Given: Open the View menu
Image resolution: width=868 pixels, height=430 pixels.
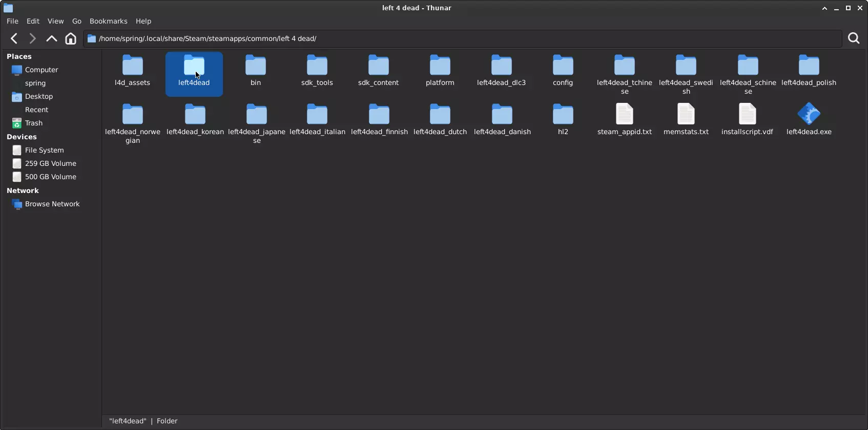Looking at the screenshot, I should click(x=55, y=21).
